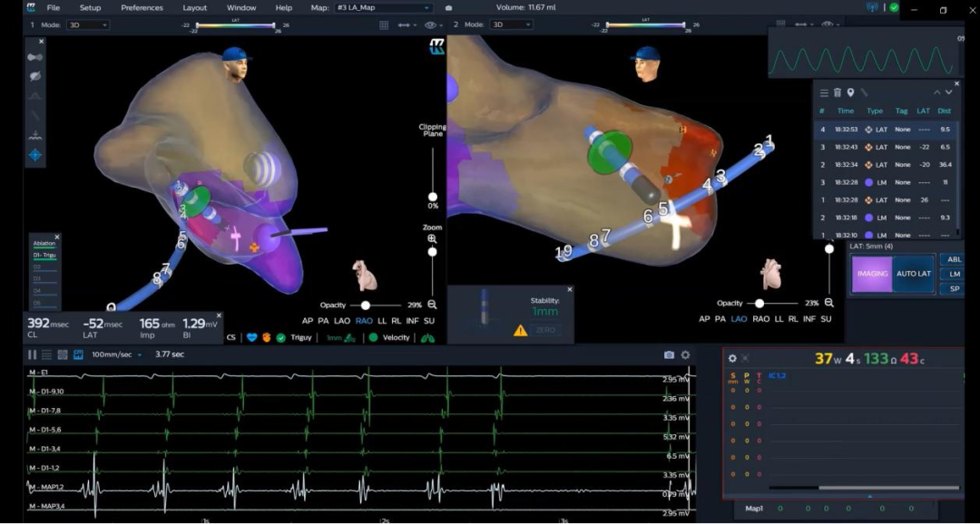
Task: Open the Layout menu
Action: [x=194, y=8]
